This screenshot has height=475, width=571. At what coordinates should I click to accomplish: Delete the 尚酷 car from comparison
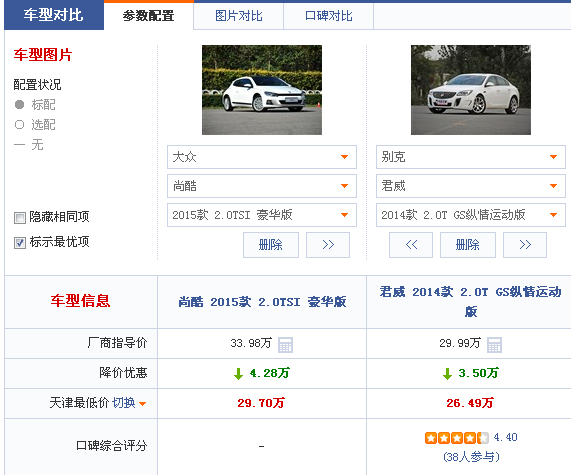271,245
